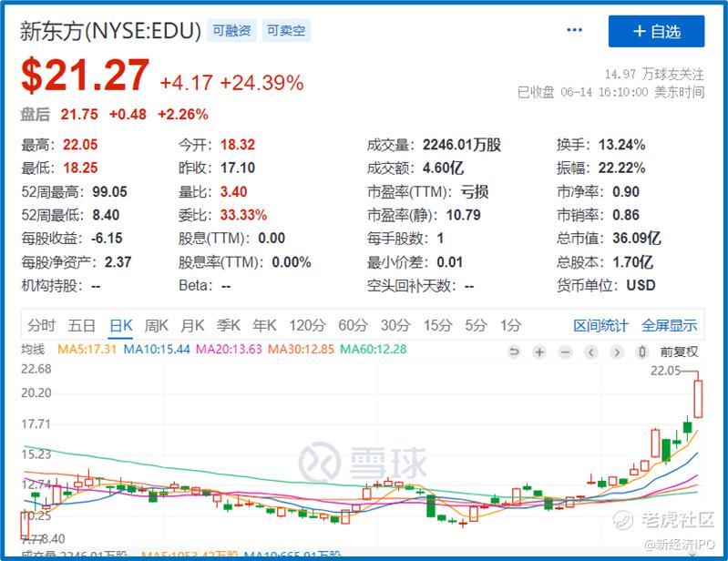This screenshot has height=561, width=728.
Task: Select the 日K chart tab
Action: click(x=121, y=325)
